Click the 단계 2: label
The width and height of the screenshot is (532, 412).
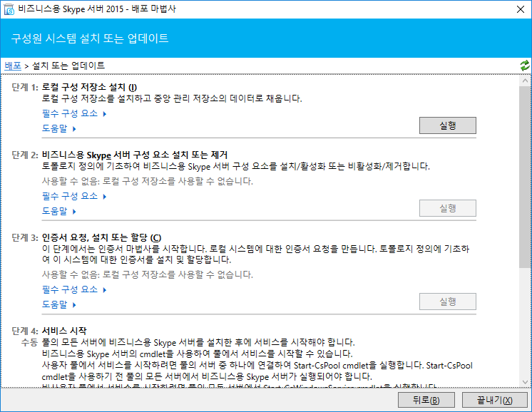click(25, 155)
